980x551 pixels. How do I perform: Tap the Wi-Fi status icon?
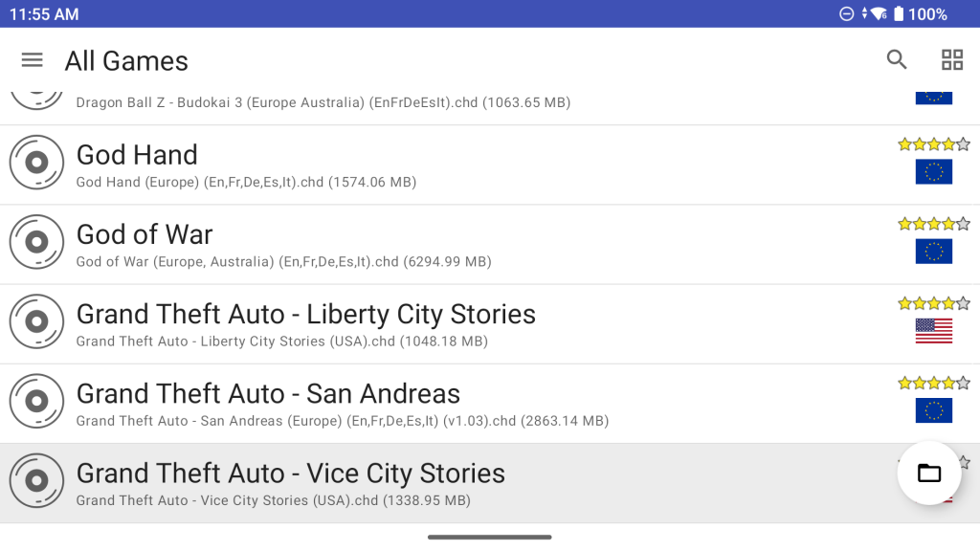[880, 13]
